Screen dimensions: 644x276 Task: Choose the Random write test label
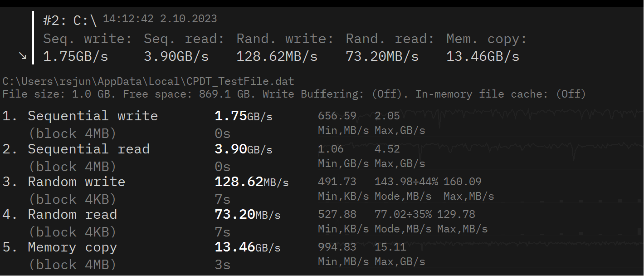click(x=76, y=182)
